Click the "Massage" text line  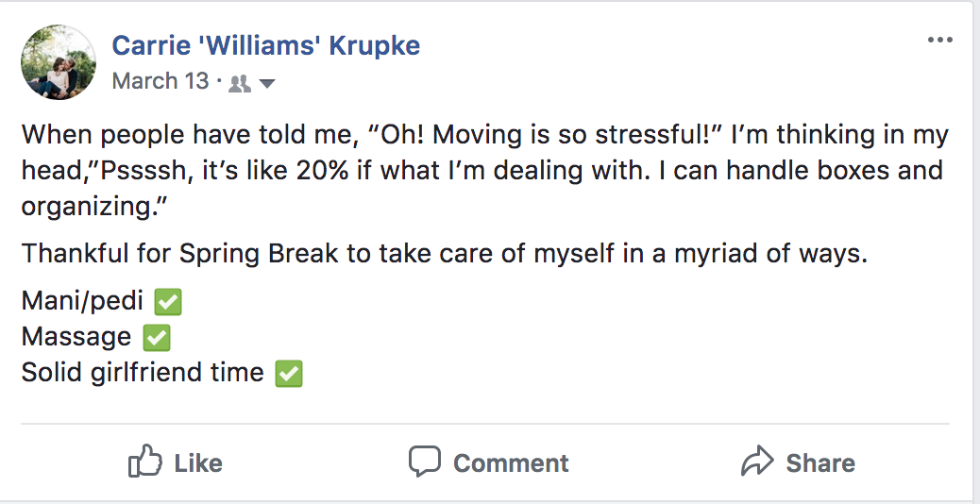(76, 337)
